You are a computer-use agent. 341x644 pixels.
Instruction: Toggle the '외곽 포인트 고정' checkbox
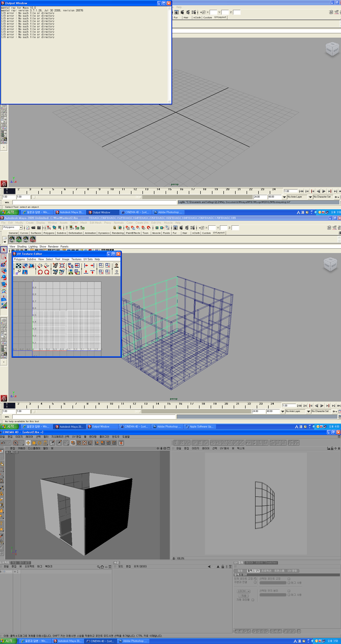tap(255, 579)
